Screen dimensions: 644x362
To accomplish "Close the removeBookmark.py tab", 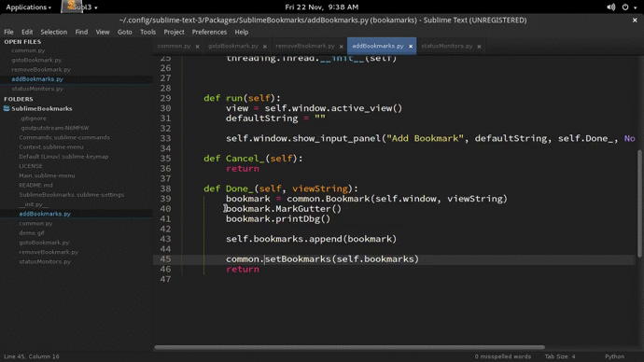I will (341, 47).
